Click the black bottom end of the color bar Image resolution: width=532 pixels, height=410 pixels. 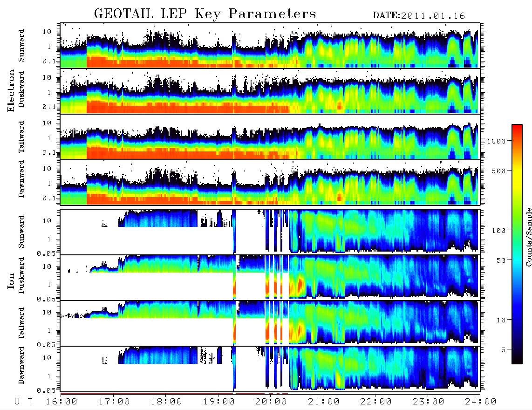click(x=517, y=361)
